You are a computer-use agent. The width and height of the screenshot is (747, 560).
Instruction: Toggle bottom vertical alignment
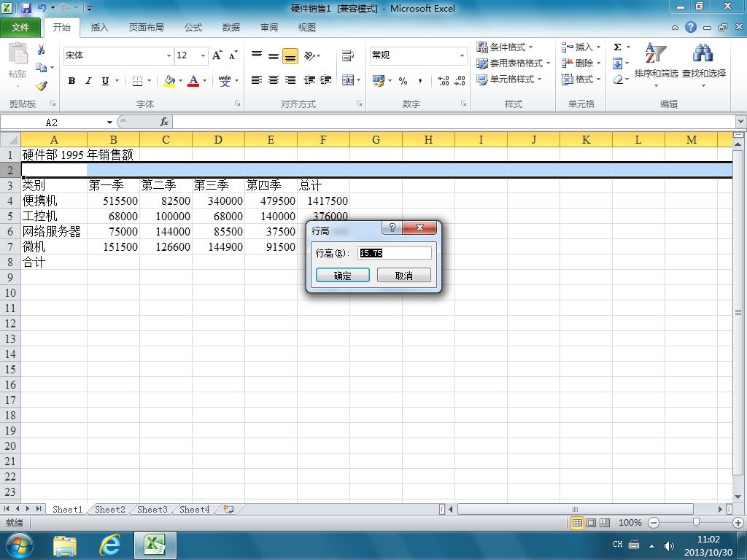click(290, 55)
